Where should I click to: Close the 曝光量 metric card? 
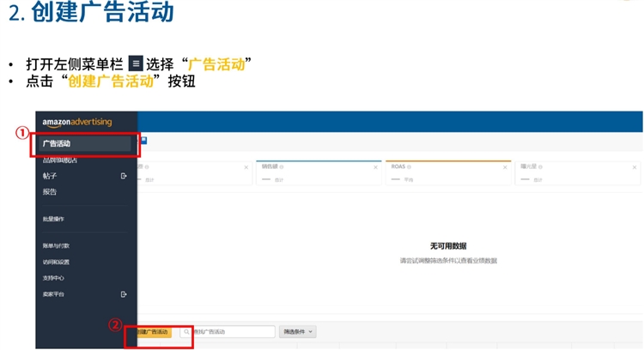coord(635,167)
